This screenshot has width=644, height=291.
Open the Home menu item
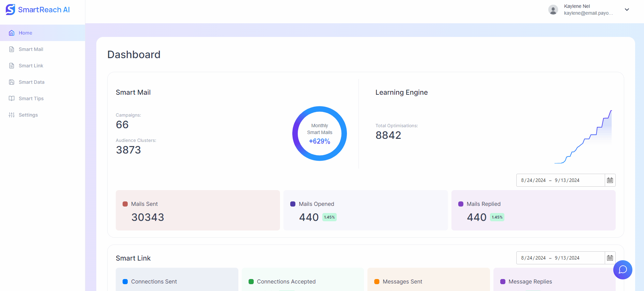42,33
